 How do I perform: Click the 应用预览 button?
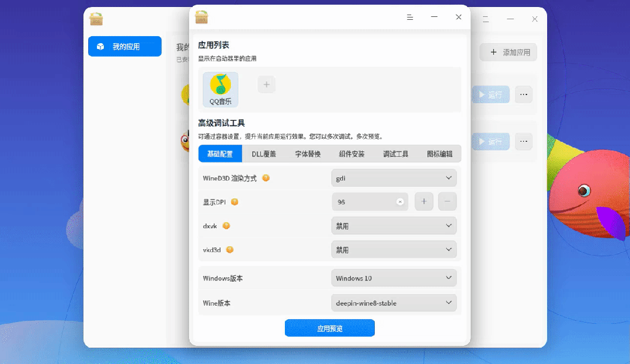pyautogui.click(x=330, y=328)
